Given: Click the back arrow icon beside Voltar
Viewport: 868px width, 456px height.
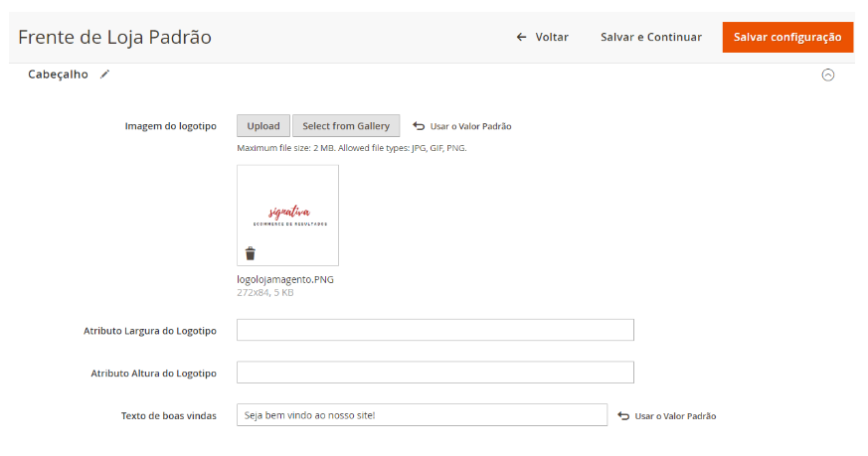Looking at the screenshot, I should (521, 37).
